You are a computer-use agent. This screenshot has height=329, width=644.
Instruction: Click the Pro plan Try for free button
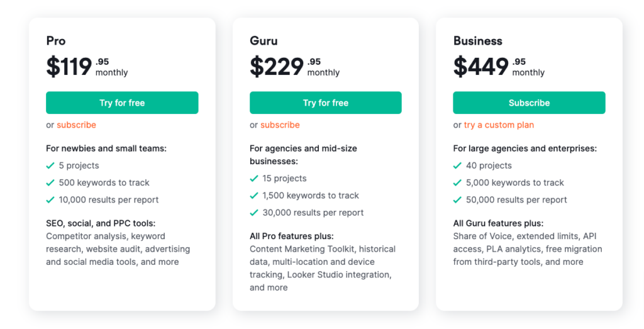122,103
